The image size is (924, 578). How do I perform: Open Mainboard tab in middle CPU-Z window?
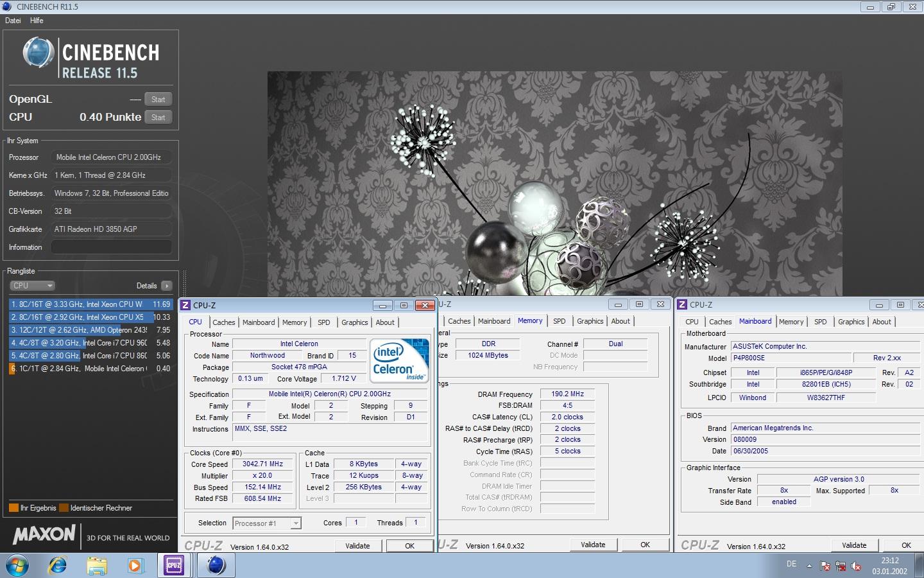(494, 321)
